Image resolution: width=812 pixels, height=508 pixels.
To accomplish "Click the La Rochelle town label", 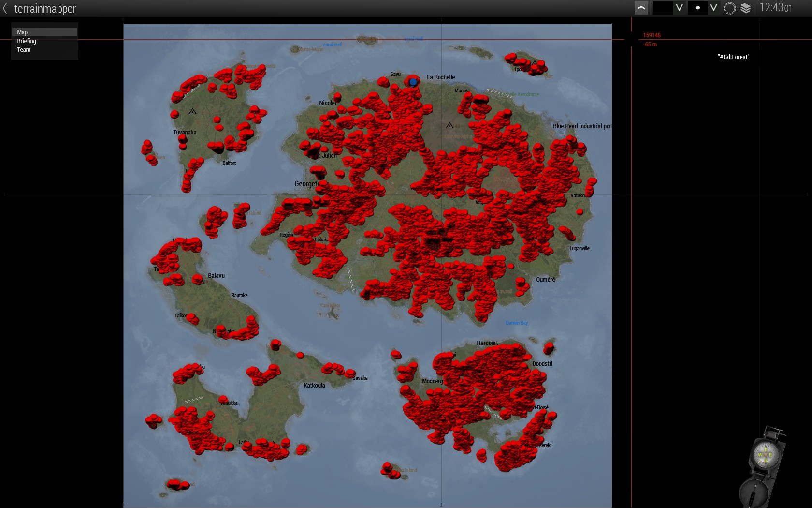I will tap(441, 77).
